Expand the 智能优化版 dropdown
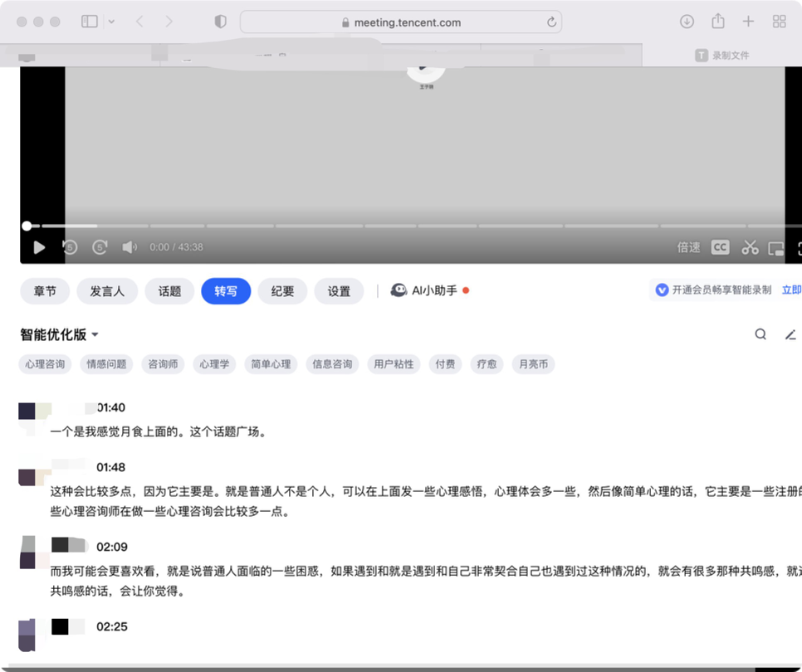The image size is (802, 672). pyautogui.click(x=60, y=334)
